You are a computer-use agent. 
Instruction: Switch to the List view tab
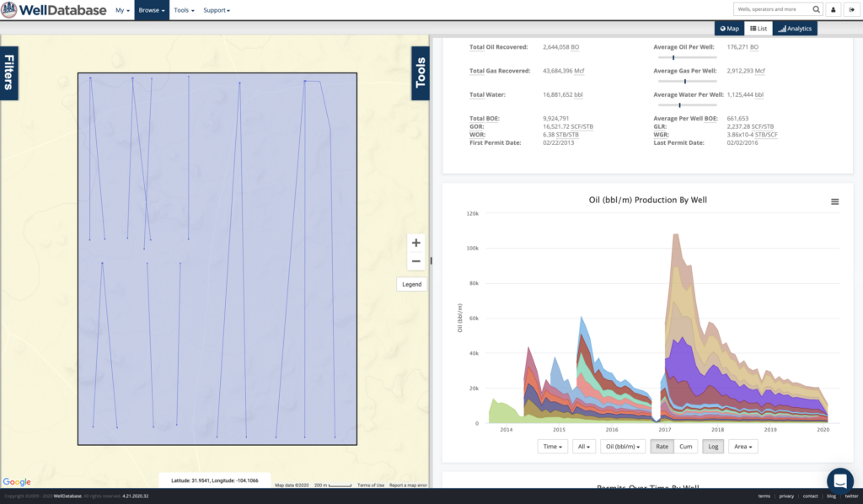click(x=758, y=29)
